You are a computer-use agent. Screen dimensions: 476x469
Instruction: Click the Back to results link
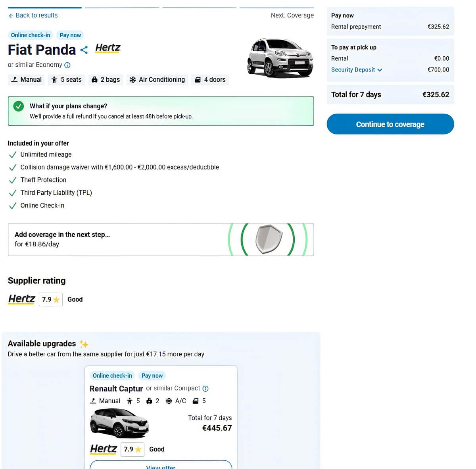[x=33, y=15]
